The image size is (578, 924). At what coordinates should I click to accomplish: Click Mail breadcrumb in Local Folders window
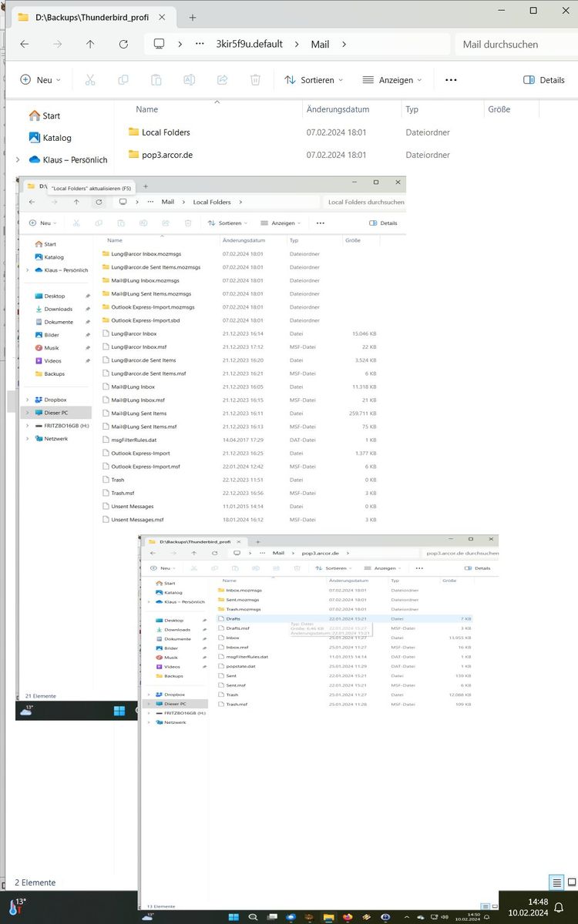167,202
